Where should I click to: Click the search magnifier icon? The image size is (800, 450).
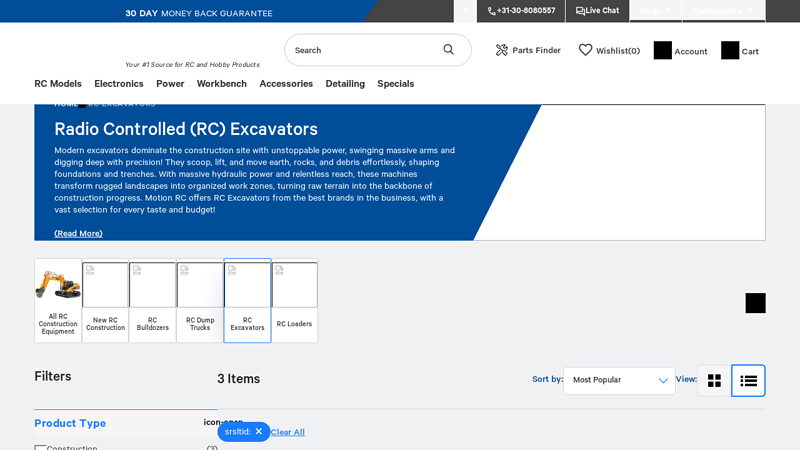448,50
